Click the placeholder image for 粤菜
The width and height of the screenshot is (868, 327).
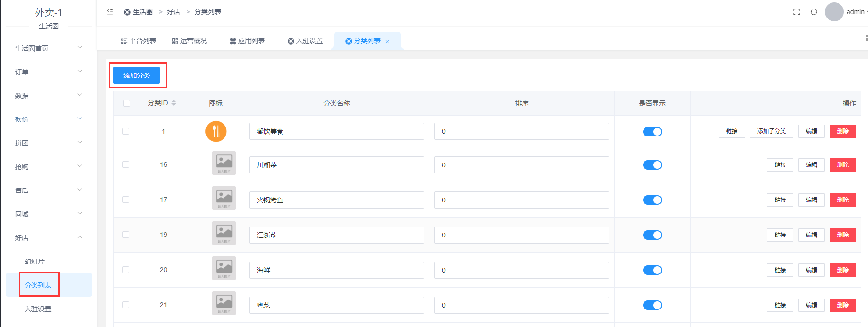click(224, 303)
